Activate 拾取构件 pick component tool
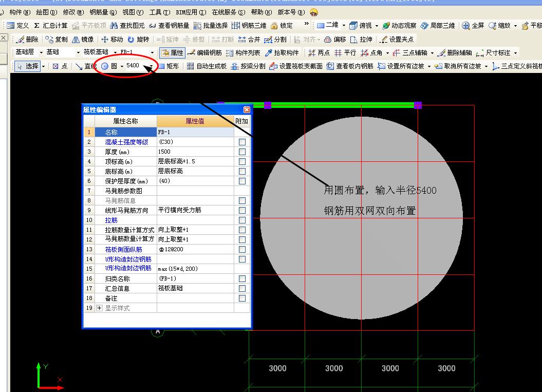Screen dimensions: 542x392 point(282,53)
